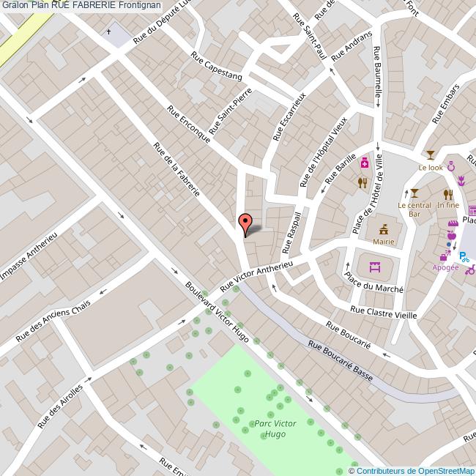Screen dimensions: 476x476
Task: Click the Le look bar cocktail icon
Action: (x=431, y=155)
